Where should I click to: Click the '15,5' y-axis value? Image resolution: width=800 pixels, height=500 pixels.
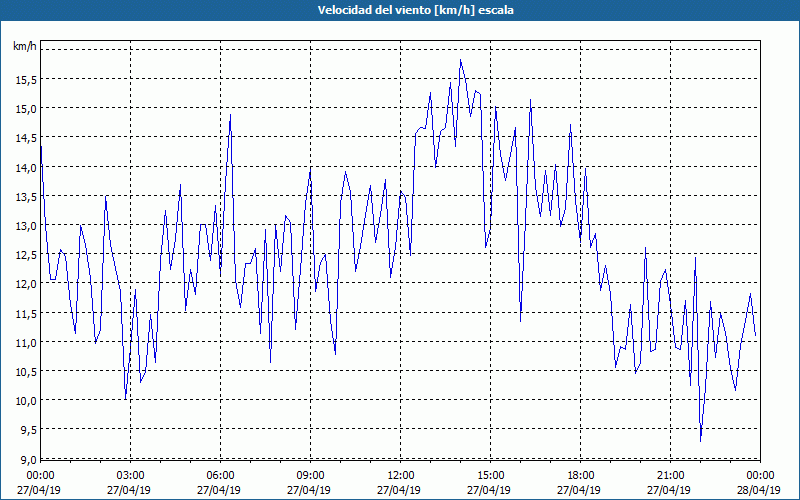[x=26, y=79]
